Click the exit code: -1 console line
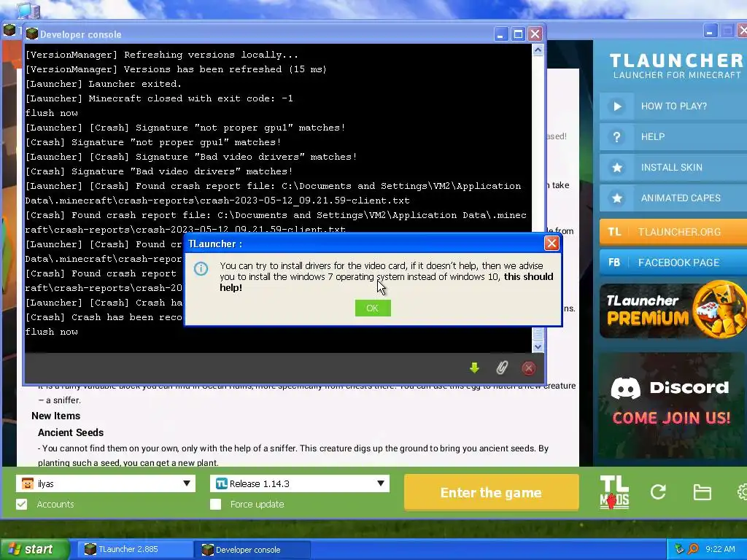Image resolution: width=747 pixels, height=560 pixels. pos(159,98)
